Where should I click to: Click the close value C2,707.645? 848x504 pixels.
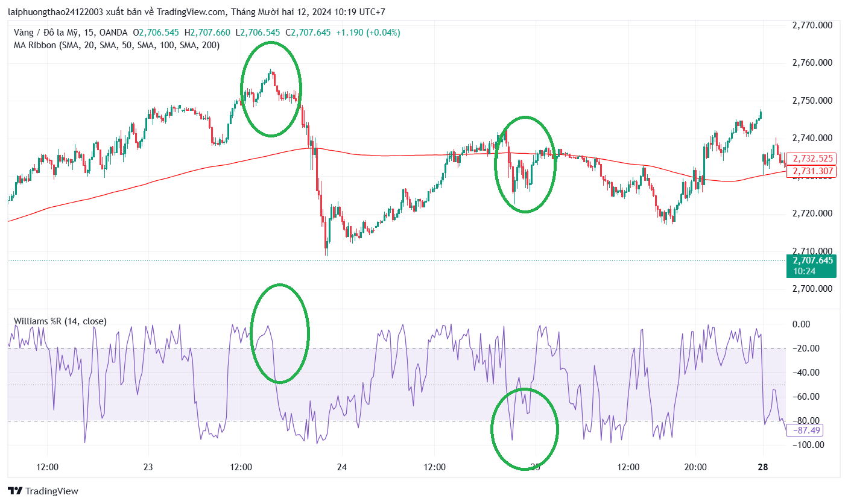coord(308,33)
